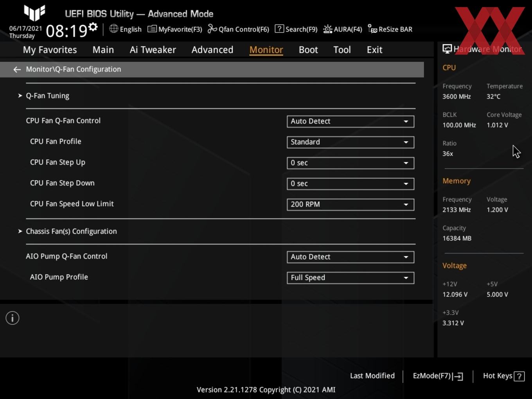
Task: Click the +12V 12.096 V reading
Action: pyautogui.click(x=455, y=295)
